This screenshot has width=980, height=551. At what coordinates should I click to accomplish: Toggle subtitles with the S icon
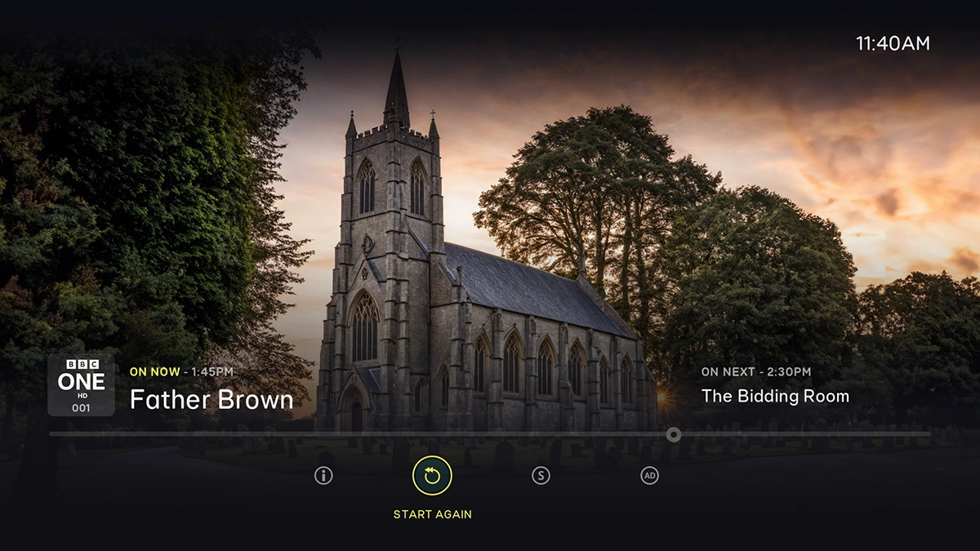(541, 476)
